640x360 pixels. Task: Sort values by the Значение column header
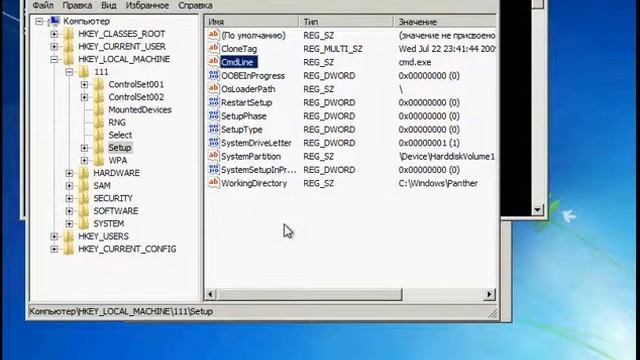coord(445,22)
